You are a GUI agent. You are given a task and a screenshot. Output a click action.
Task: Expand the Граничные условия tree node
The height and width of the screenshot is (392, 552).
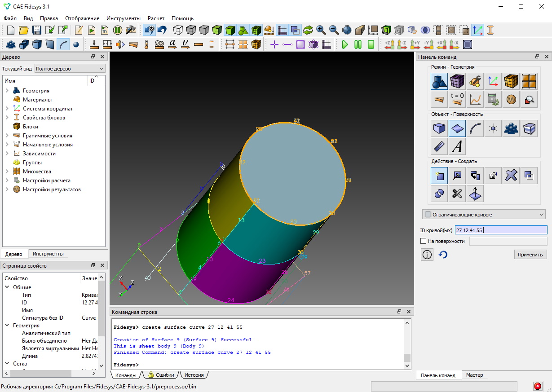coord(7,136)
